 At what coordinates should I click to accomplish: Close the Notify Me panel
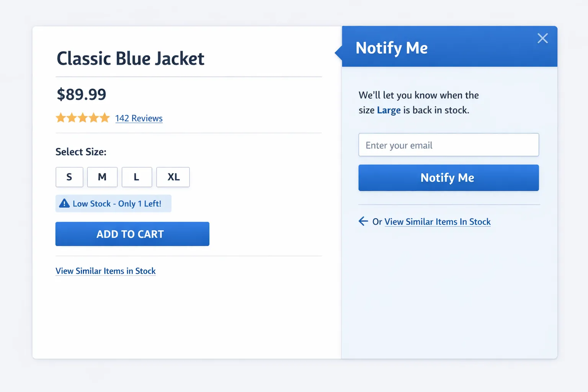pyautogui.click(x=542, y=38)
